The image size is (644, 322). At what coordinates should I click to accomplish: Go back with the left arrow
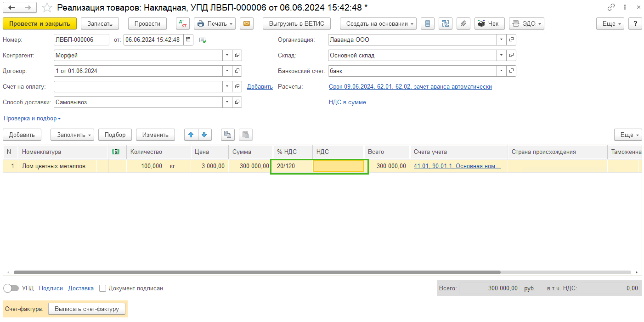(12, 8)
